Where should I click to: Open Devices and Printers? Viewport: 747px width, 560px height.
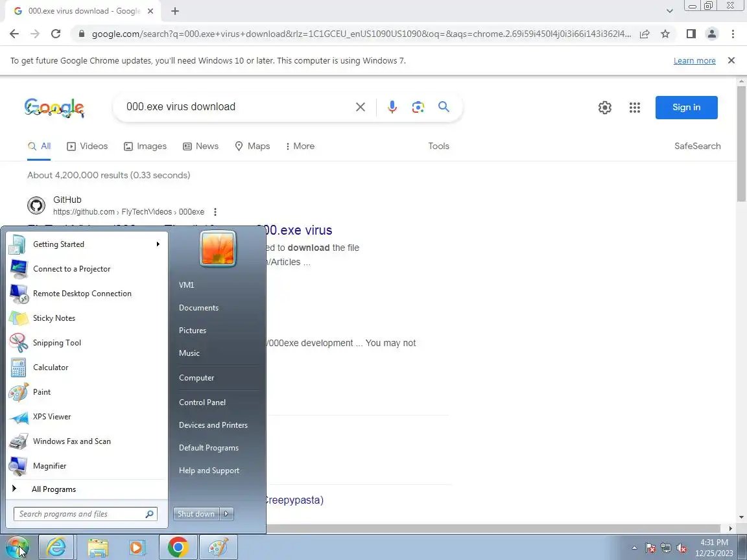(213, 425)
